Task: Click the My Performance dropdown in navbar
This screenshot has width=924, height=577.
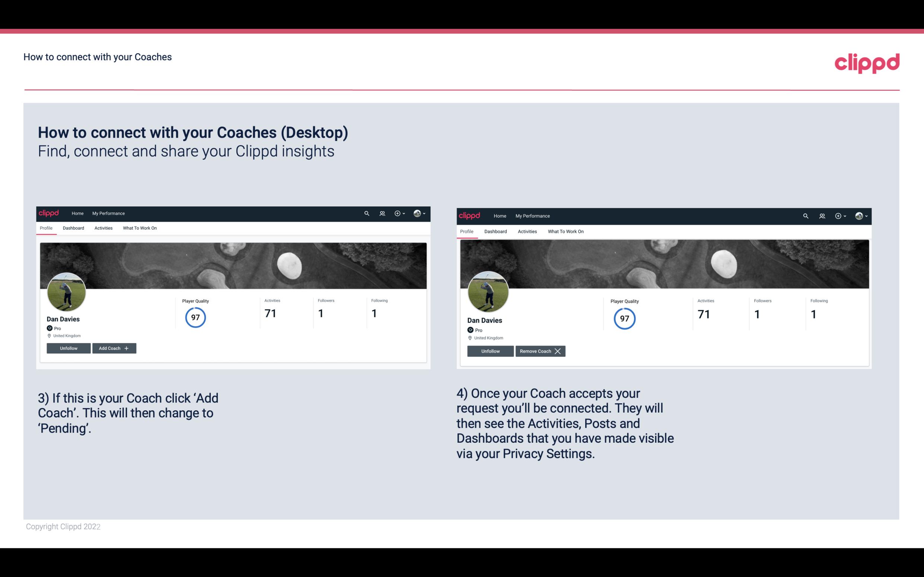Action: (108, 214)
